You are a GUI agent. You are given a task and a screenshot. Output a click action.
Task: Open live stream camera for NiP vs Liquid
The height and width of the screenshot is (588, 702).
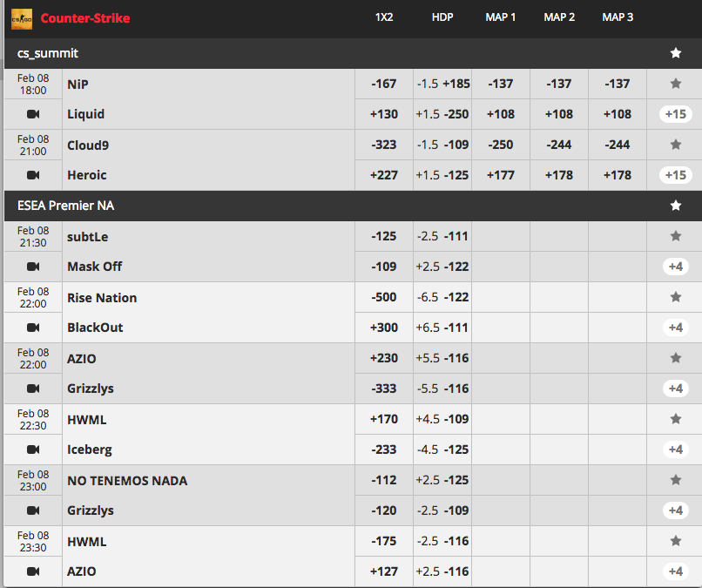[33, 114]
